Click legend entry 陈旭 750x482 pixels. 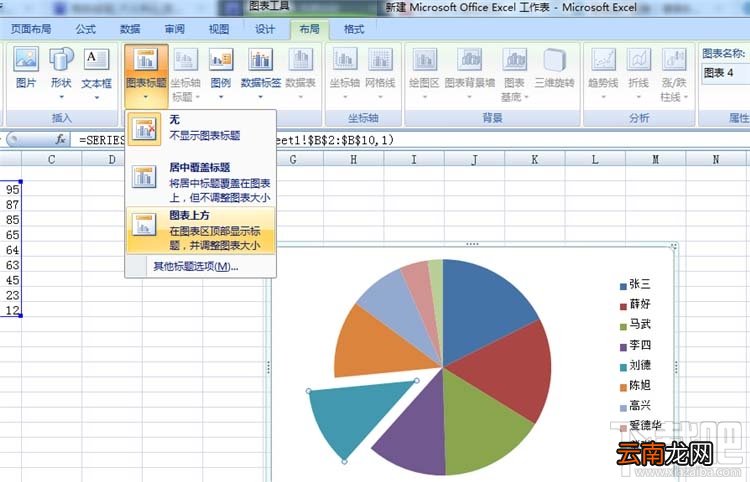(x=635, y=385)
